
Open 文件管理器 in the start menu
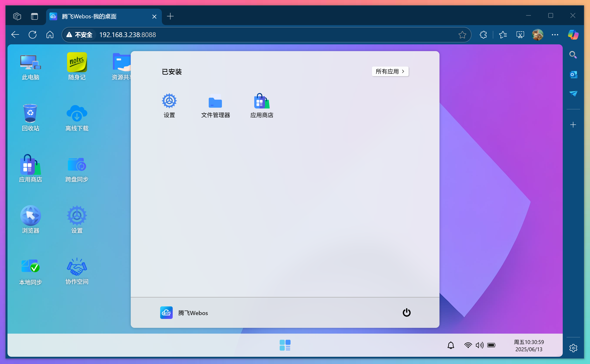215,106
